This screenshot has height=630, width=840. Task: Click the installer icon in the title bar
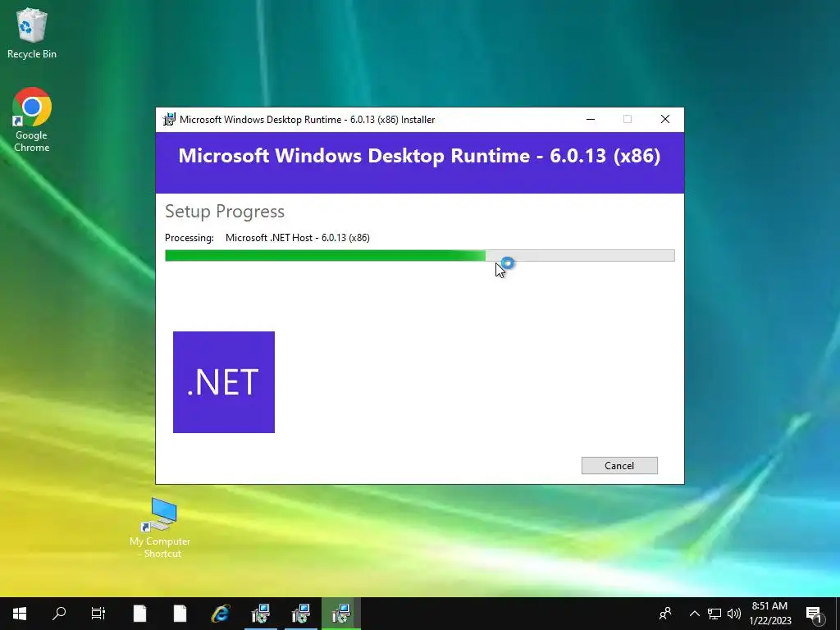click(169, 120)
